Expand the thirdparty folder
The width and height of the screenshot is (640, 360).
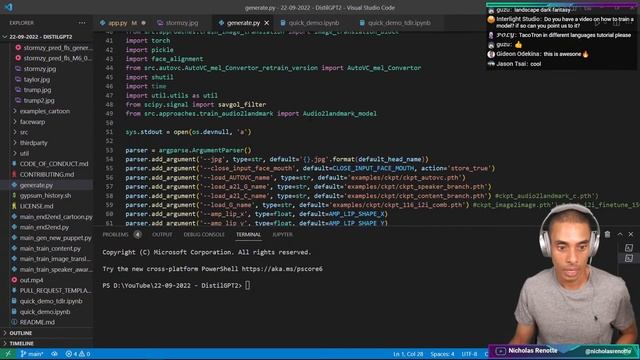[x=33, y=143]
